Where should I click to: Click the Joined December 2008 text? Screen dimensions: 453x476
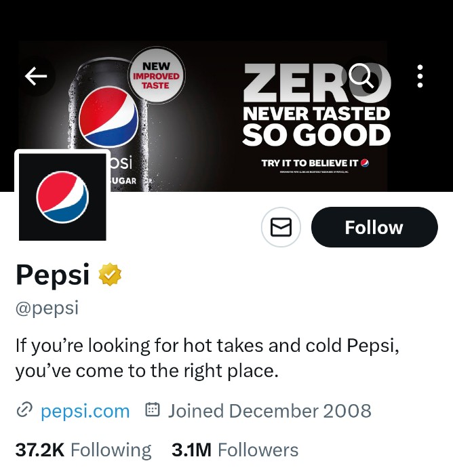(269, 411)
